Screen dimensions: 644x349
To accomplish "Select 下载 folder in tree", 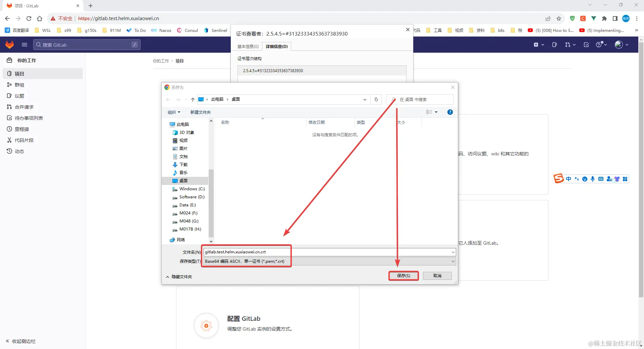I will (180, 165).
